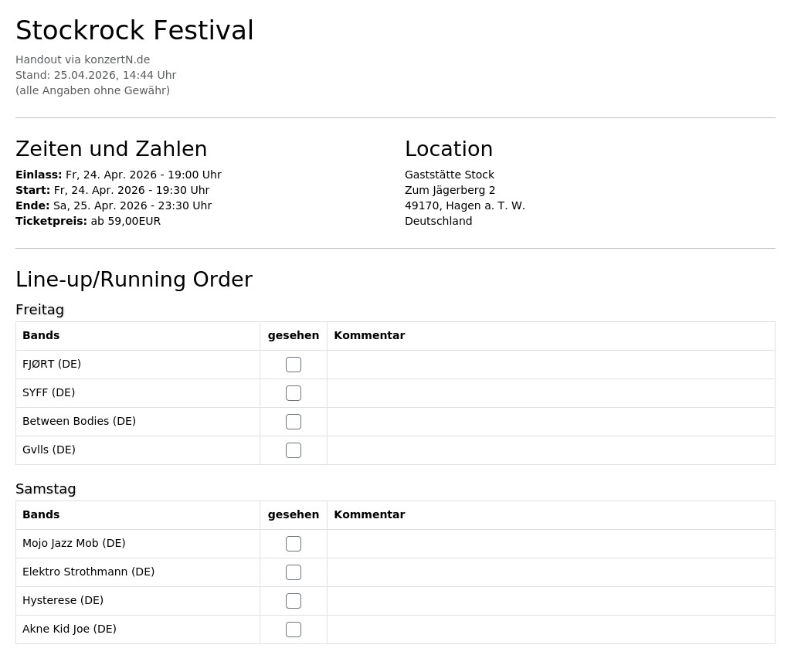Mark Hysterese as gesehen
The height and width of the screenshot is (672, 791).
click(293, 601)
